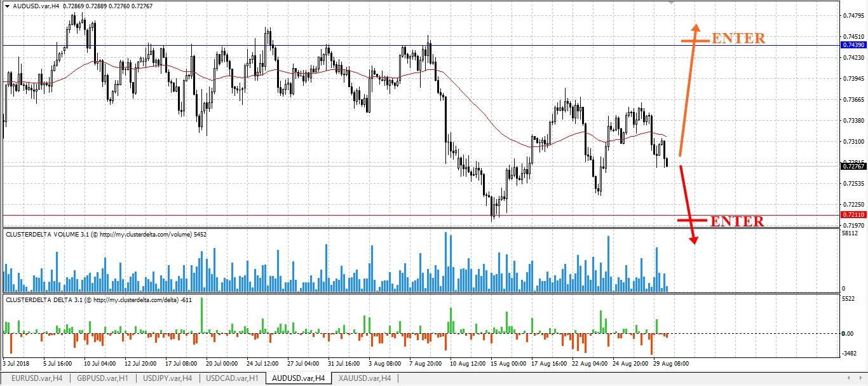The width and height of the screenshot is (868, 386).
Task: Click the 29 Aug 08:00 time label
Action: 671,364
